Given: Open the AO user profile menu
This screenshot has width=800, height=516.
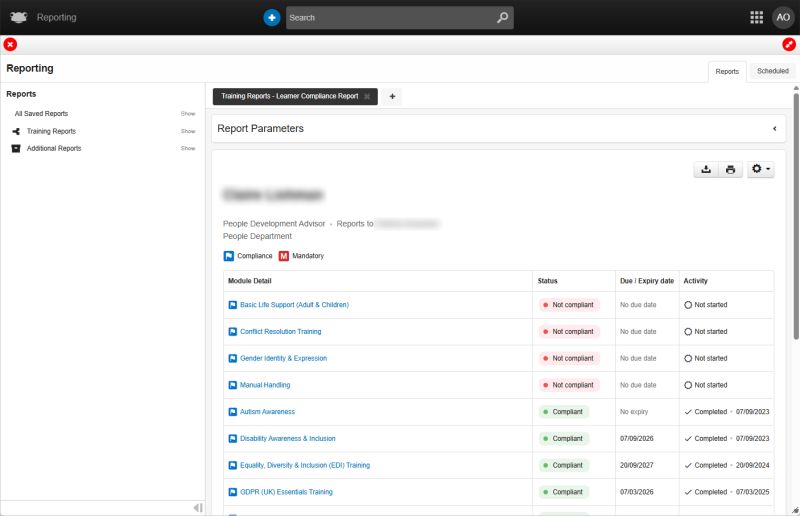Looking at the screenshot, I should point(783,17).
